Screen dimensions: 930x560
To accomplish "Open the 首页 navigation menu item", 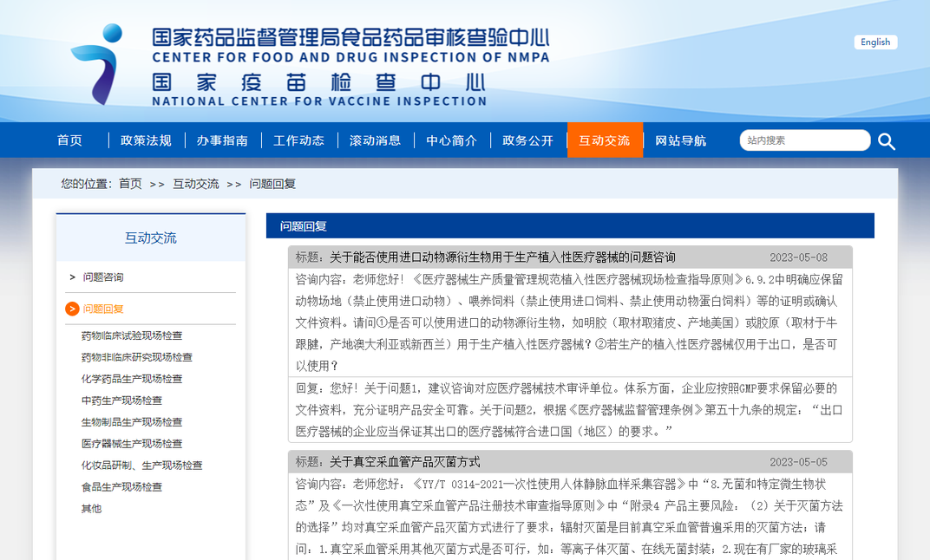I will coord(69,140).
